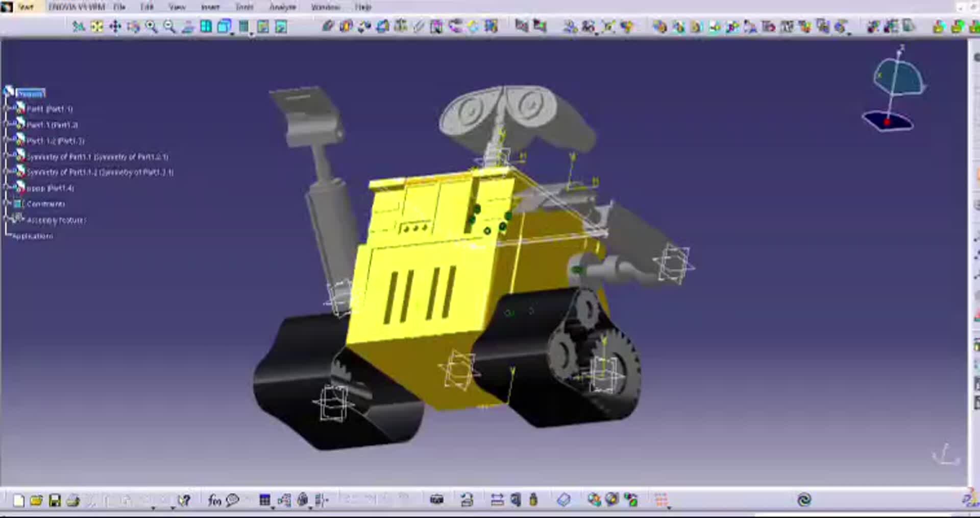Open the Window menu

[327, 7]
